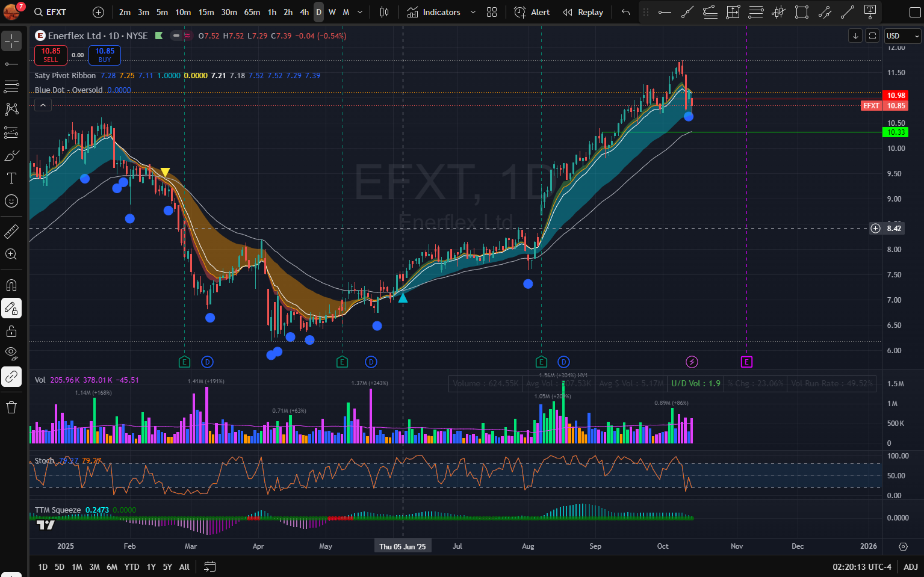Set chart range to All
The height and width of the screenshot is (577, 924).
[x=184, y=567]
